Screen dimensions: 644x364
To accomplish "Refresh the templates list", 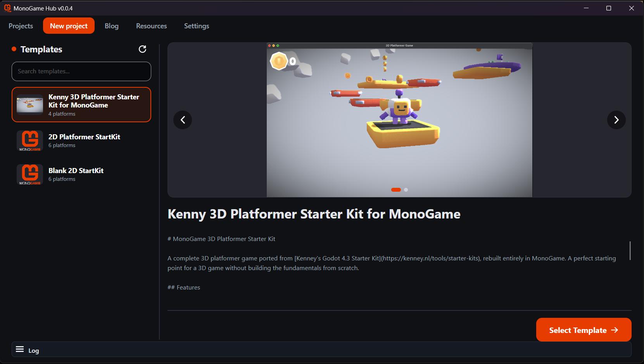I will [143, 49].
